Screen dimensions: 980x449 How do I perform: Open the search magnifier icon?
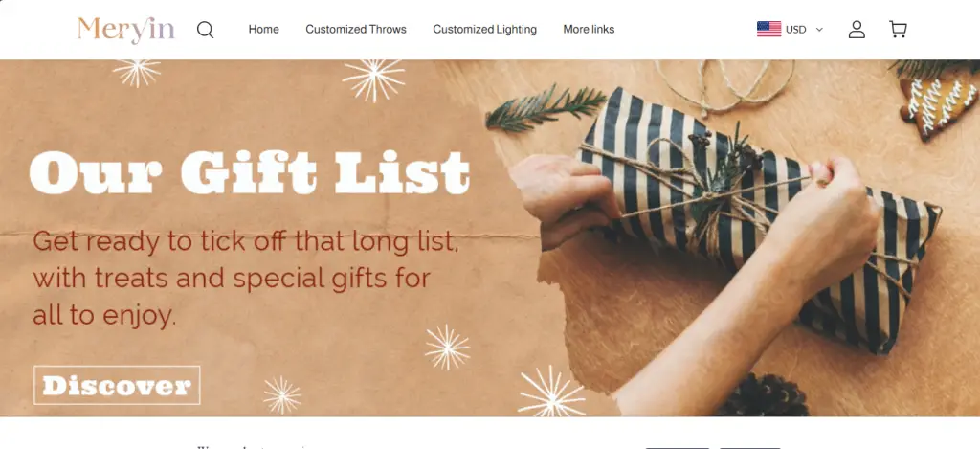[x=205, y=30]
